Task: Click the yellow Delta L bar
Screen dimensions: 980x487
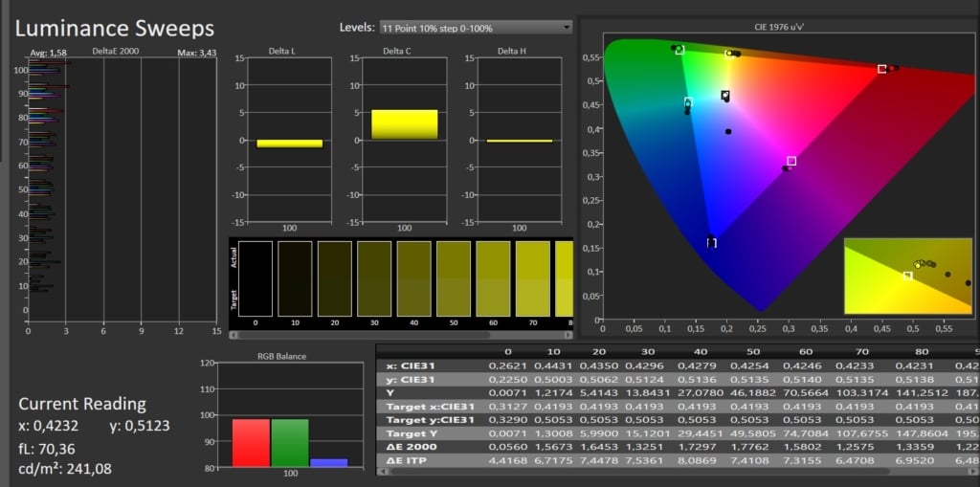Action: click(x=289, y=144)
